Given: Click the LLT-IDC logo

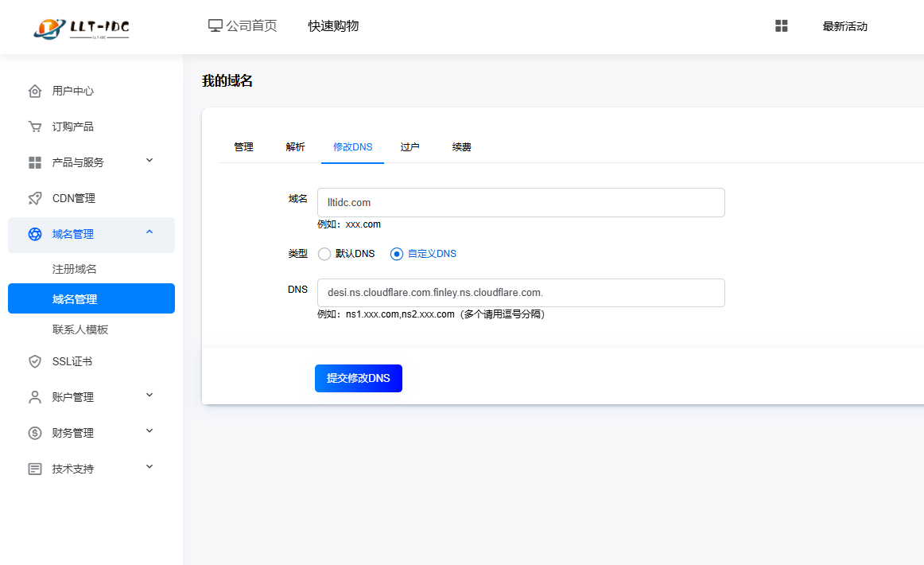Looking at the screenshot, I should point(82,28).
